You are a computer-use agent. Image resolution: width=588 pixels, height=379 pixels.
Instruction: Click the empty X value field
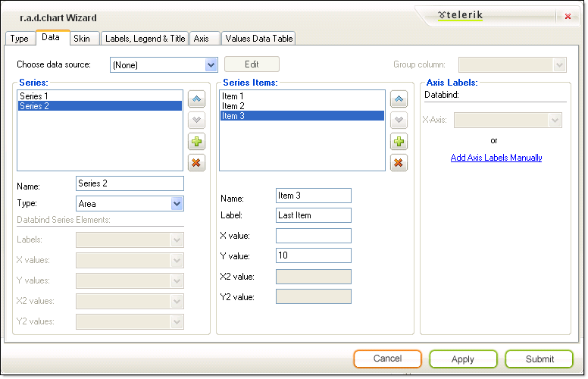(x=314, y=236)
